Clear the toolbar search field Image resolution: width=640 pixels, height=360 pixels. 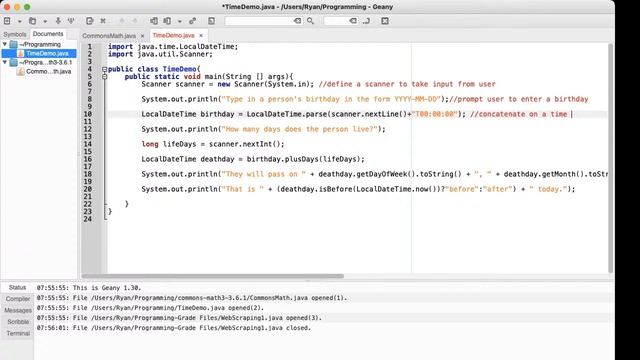[x=298, y=21]
